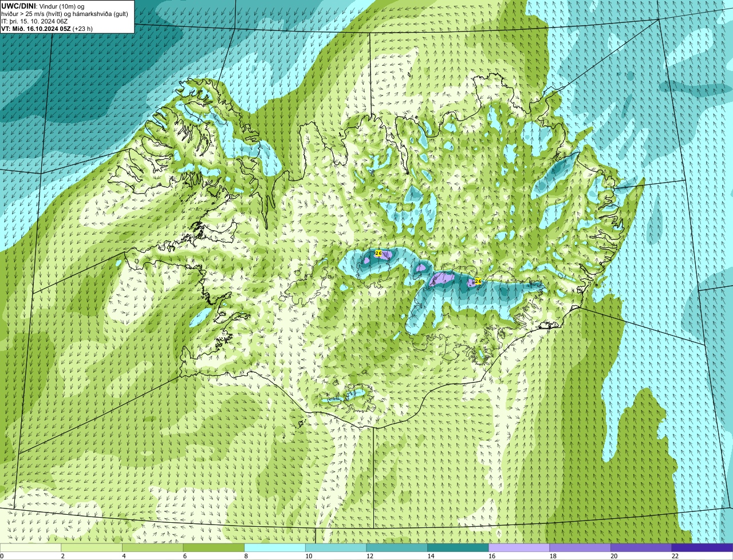Click the 20–22 m/s violet legend swatch
This screenshot has height=560, width=733.
point(641,547)
